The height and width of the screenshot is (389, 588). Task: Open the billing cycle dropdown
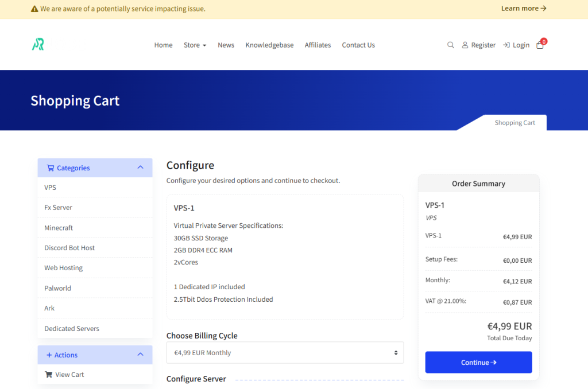pyautogui.click(x=285, y=353)
